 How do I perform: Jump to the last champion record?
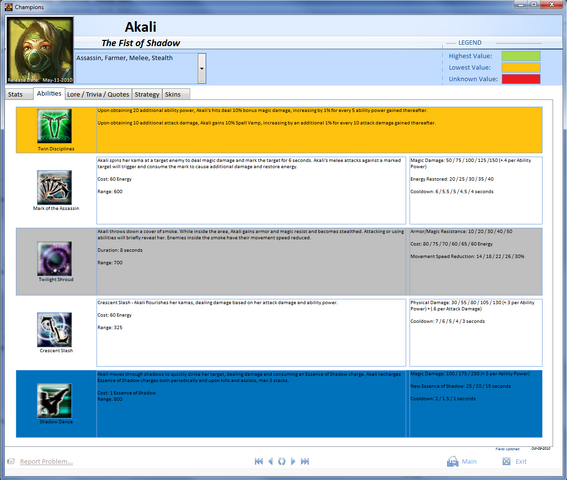pyautogui.click(x=305, y=461)
